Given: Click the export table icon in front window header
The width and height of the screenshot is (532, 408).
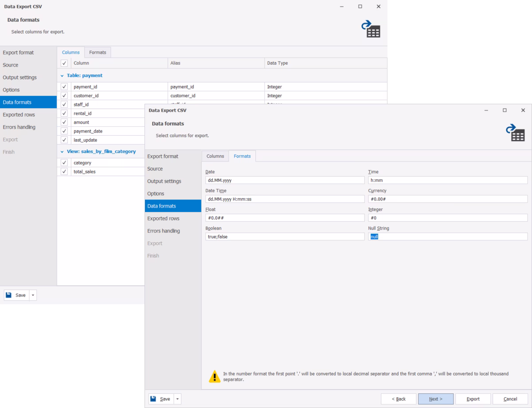Looking at the screenshot, I should coord(515,133).
